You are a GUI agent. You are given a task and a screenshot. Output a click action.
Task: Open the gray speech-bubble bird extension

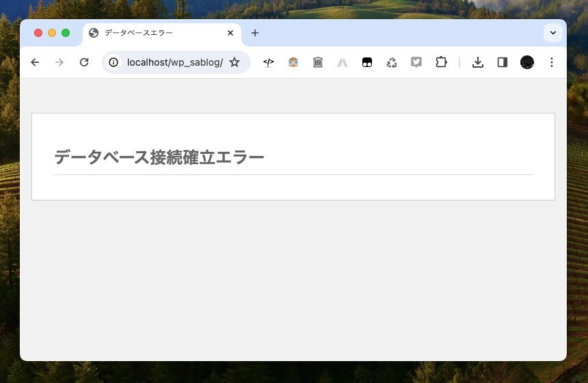416,62
